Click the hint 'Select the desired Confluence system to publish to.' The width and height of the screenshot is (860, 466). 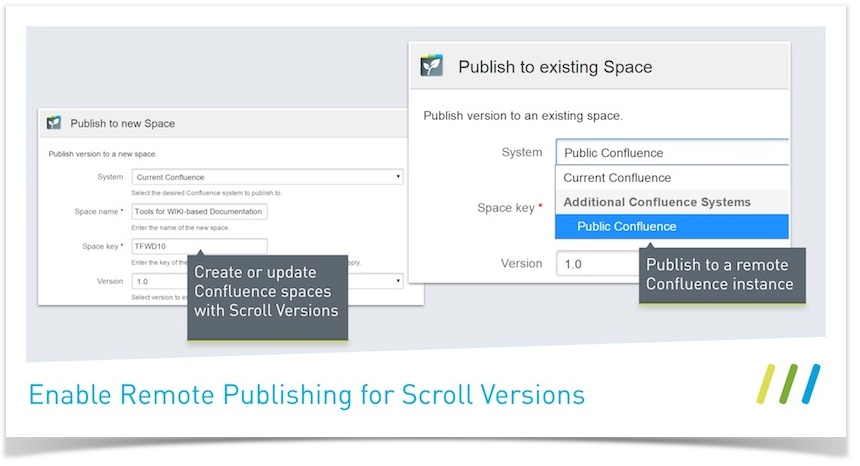coord(206,193)
